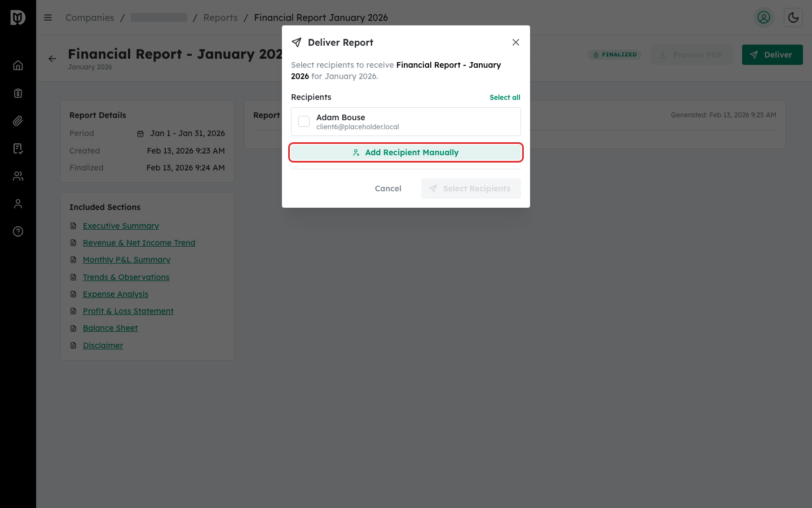Check the Adam Bouse recipient checkbox
Screen dimensions: 812x508
(304, 121)
